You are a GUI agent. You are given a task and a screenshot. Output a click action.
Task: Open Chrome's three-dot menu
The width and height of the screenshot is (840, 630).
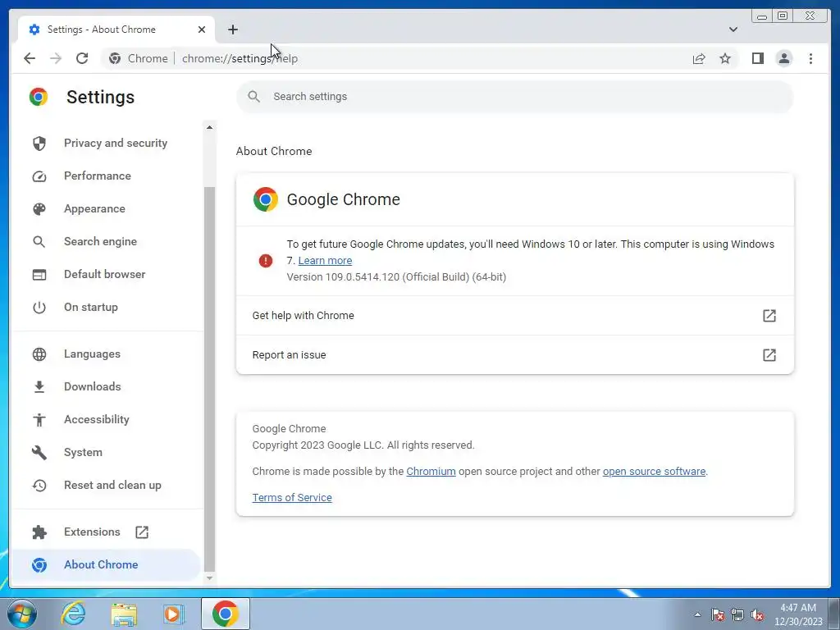tap(810, 58)
